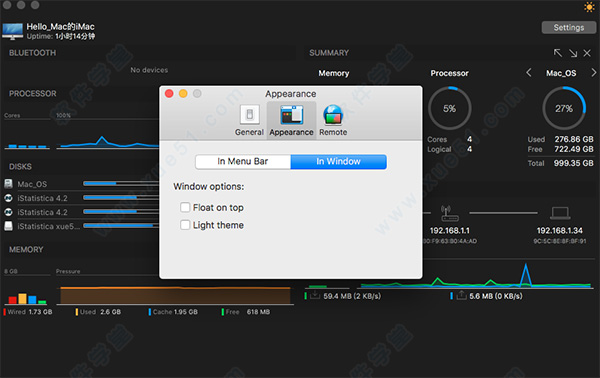Click the Cache 1.95 GB memory legend
Screen dimensions: 600x378
[x=173, y=312]
